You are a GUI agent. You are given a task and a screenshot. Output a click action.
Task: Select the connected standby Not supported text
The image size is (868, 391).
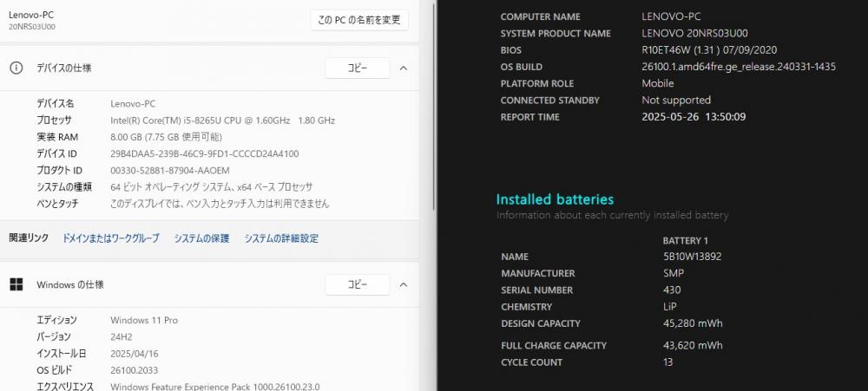point(676,100)
